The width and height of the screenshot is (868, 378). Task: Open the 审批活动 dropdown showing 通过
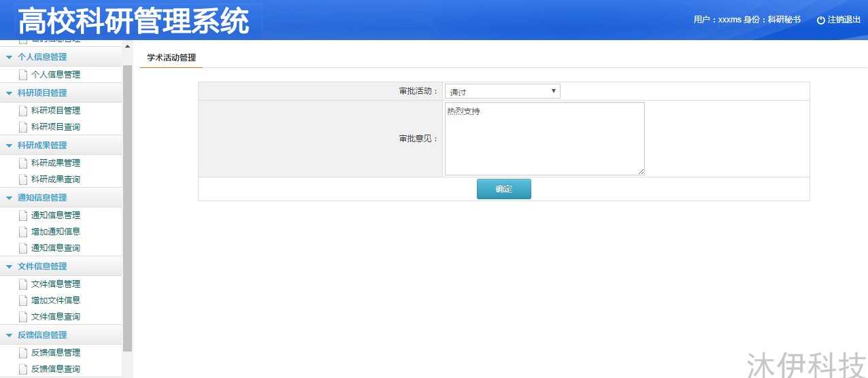click(x=503, y=91)
